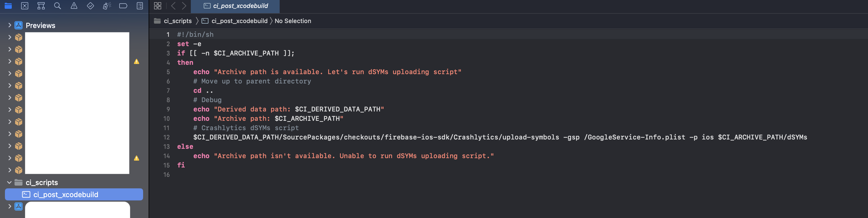Open the Breakpoint navigator tag icon
This screenshot has height=218, width=868.
coord(123,6)
